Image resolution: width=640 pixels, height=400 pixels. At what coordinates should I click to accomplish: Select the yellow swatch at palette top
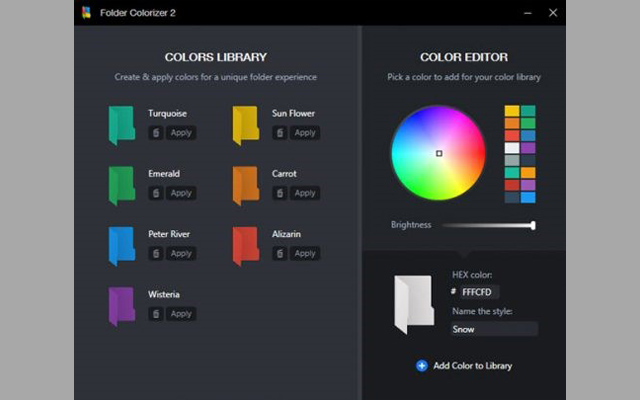coord(512,111)
